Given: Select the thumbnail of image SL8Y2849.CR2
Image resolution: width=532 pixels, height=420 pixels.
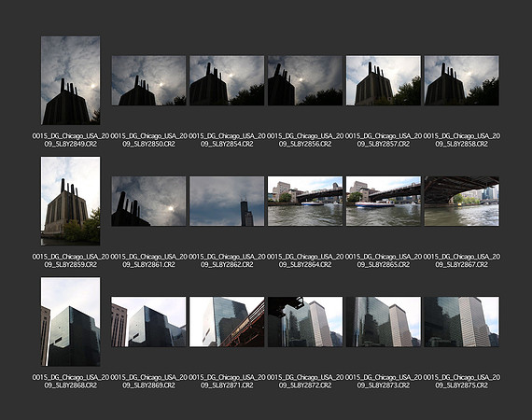Looking at the screenshot, I should pos(71,80).
